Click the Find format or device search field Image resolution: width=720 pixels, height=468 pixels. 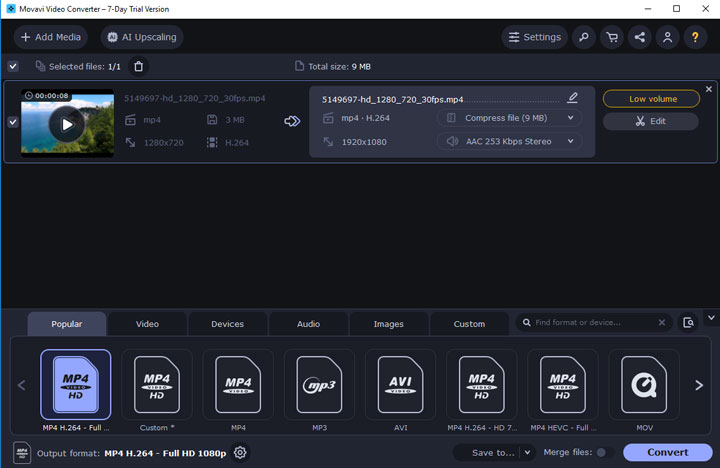click(x=590, y=323)
